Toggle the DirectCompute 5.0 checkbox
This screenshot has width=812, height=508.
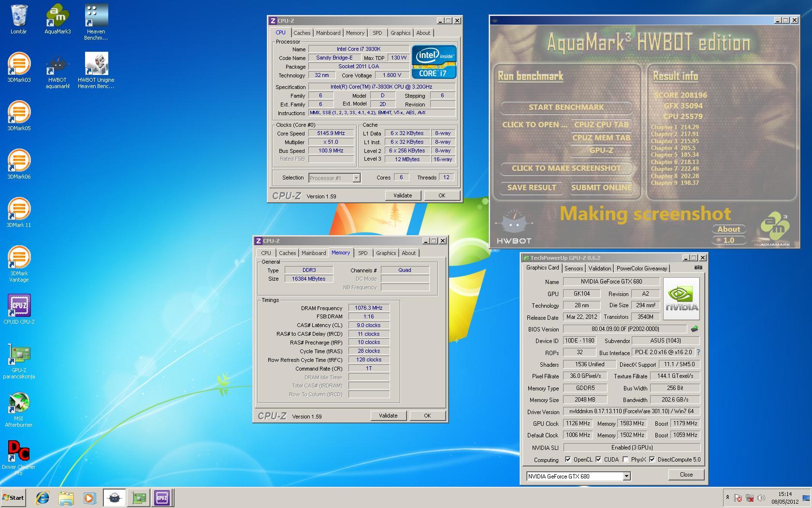652,460
